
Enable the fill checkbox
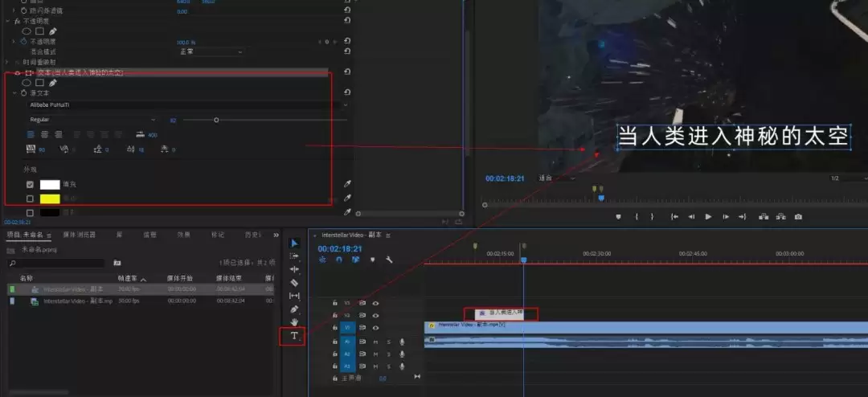(30, 184)
